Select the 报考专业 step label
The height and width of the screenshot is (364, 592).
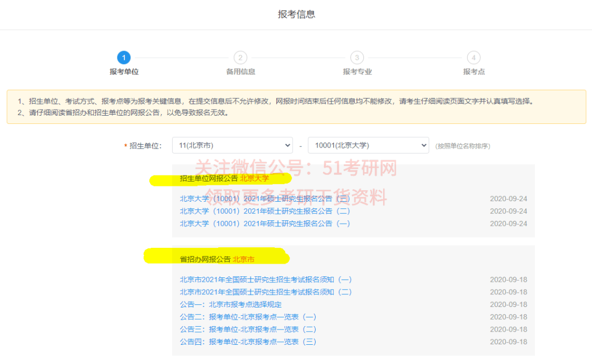(x=357, y=72)
